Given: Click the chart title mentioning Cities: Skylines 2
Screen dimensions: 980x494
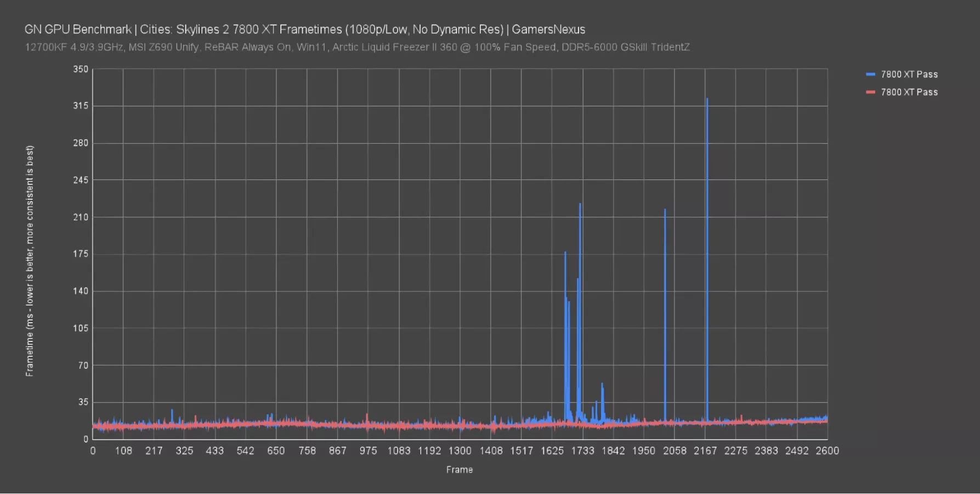Looking at the screenshot, I should pyautogui.click(x=304, y=30).
